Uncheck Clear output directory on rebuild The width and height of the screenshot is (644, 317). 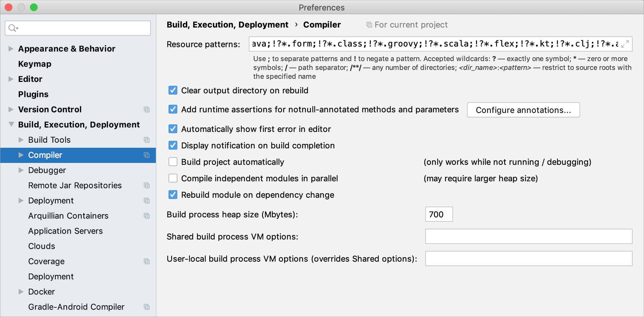[x=173, y=90]
